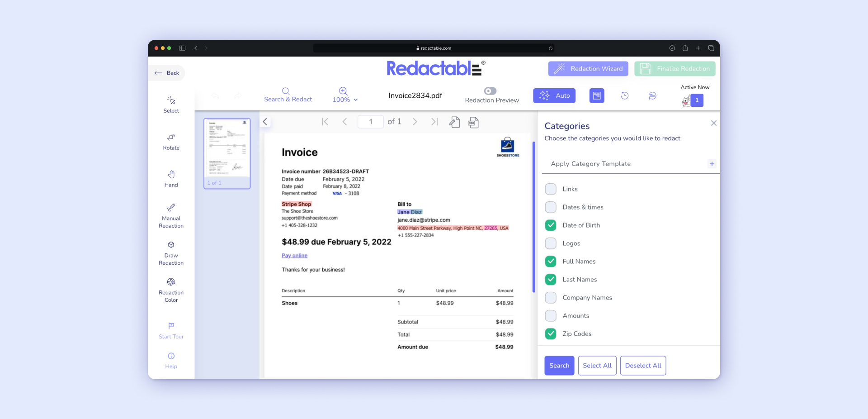This screenshot has height=419, width=868.
Task: Open the comments chat icon
Action: [x=652, y=95]
